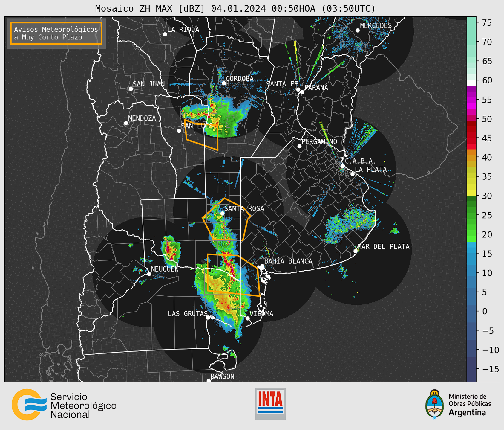Click the CÓRDOBA city label
The image size is (504, 430).
(x=240, y=78)
